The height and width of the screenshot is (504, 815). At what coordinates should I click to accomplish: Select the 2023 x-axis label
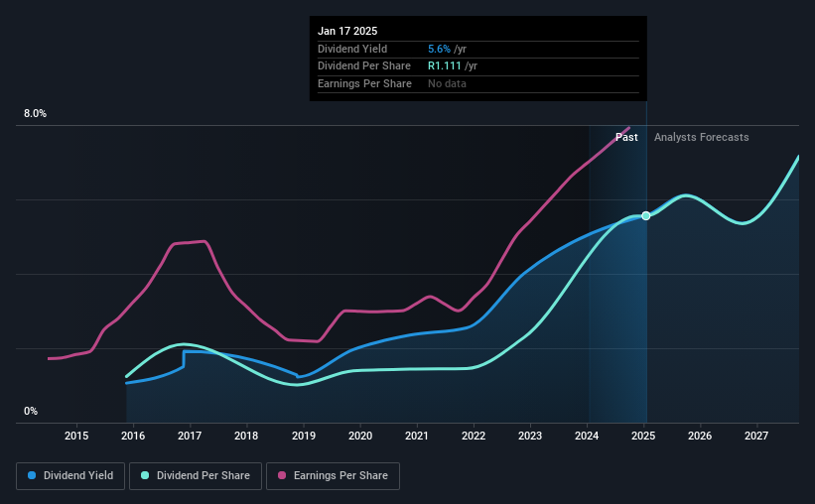click(x=530, y=436)
